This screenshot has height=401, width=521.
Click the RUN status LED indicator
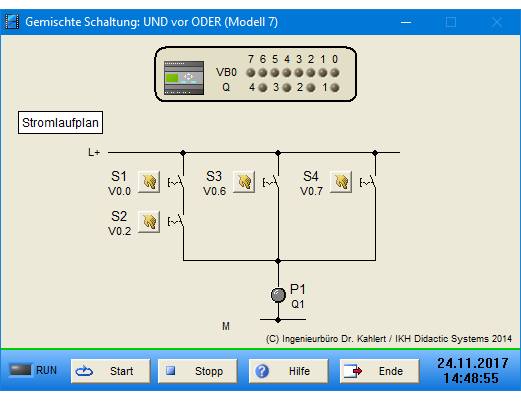(x=20, y=370)
